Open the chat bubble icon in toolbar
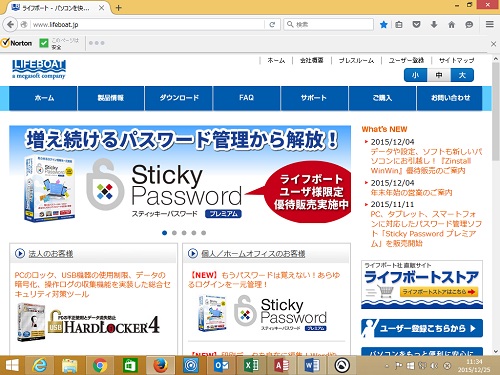Viewport: 500px width, 375px height. [x=469, y=24]
